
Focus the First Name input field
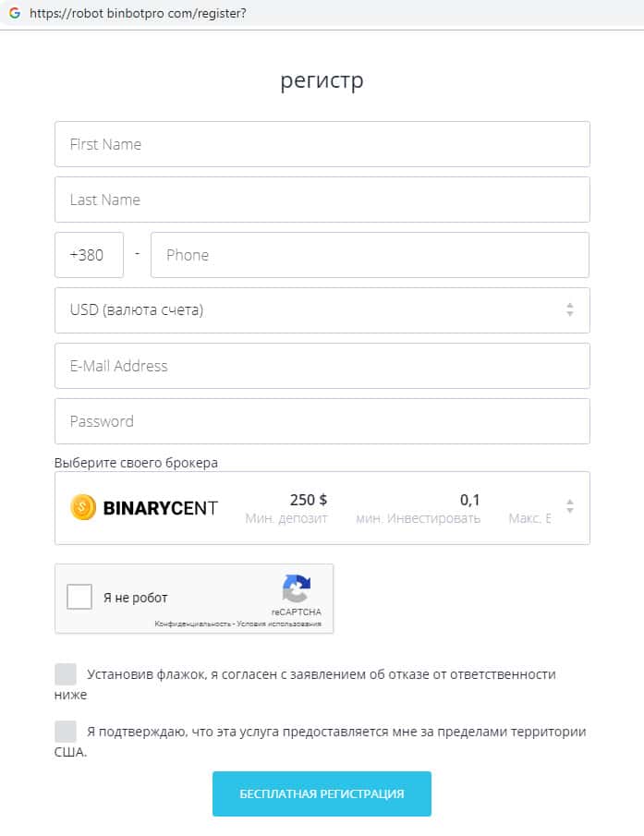pos(322,144)
